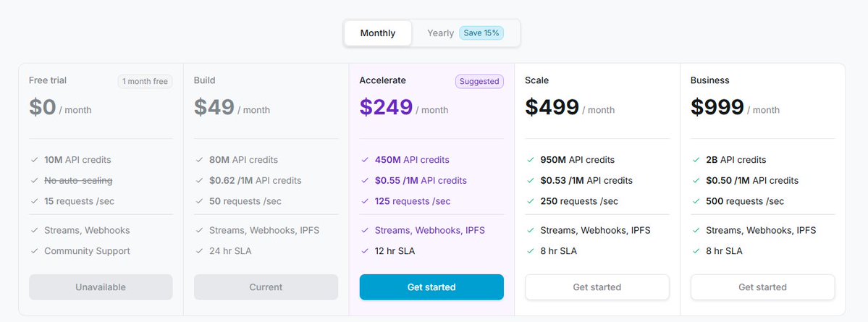
Task: Click checkmark next to 500 requests /sec
Action: [x=696, y=201]
